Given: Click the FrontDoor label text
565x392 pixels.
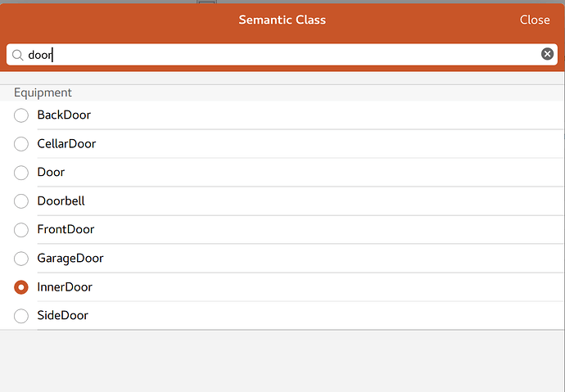Looking at the screenshot, I should click(65, 230).
